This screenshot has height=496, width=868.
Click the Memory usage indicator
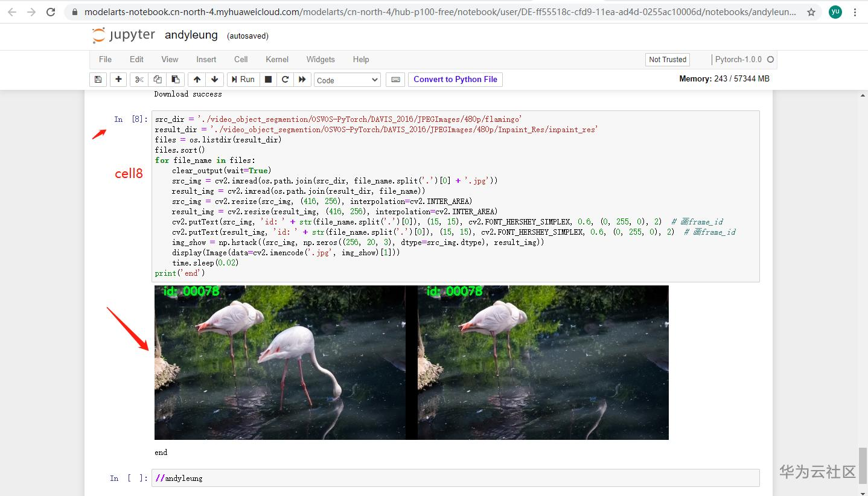(724, 79)
